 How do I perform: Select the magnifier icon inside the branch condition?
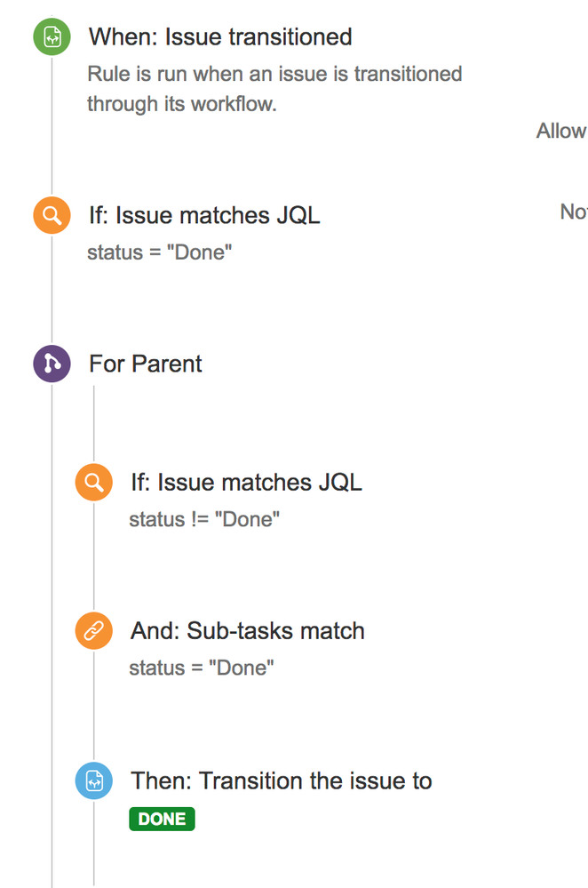[93, 482]
